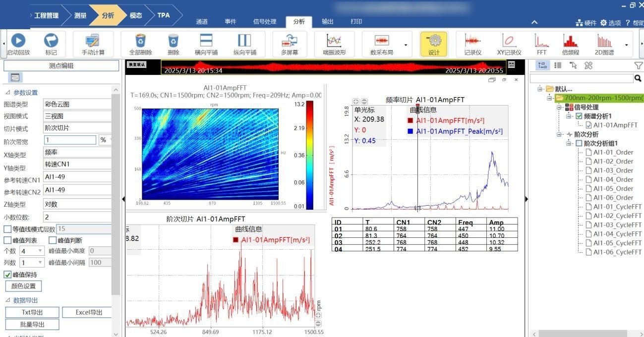Open Z轴类型 dropdown showing 对数
Viewport: 644px width, 337px height.
pos(77,204)
